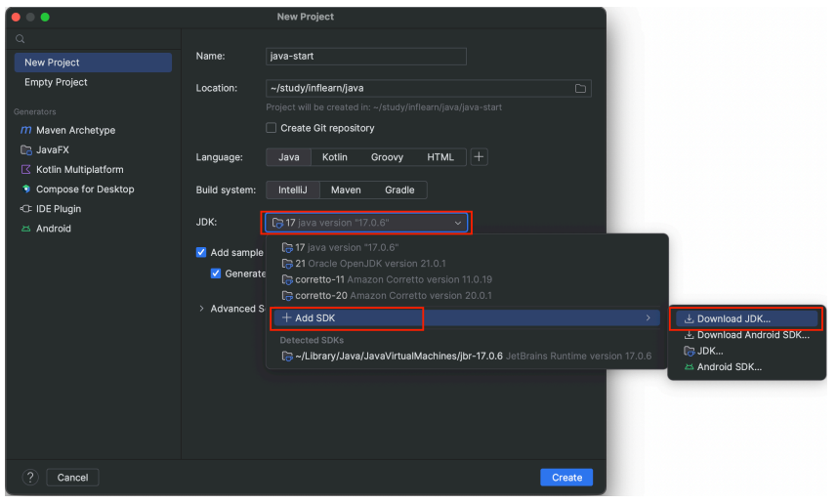Click the Compose for Desktop icon
Viewport: 837px width, 504px height.
(25, 189)
